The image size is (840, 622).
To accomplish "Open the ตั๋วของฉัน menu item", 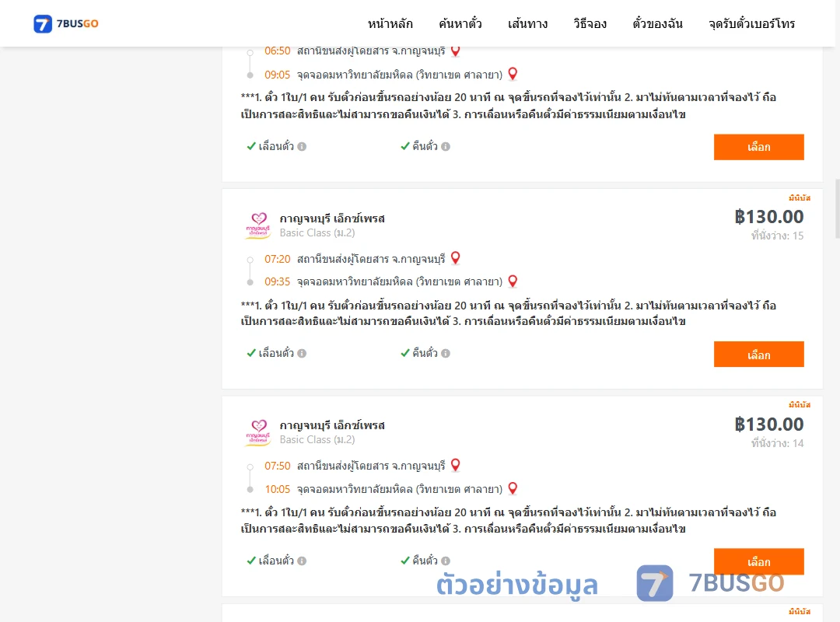I will pyautogui.click(x=657, y=23).
